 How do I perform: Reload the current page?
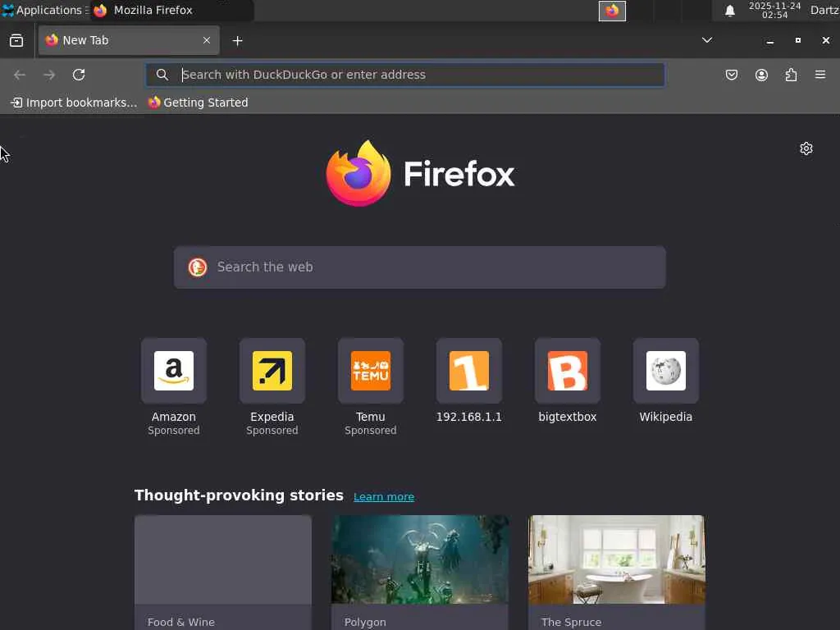tap(79, 75)
